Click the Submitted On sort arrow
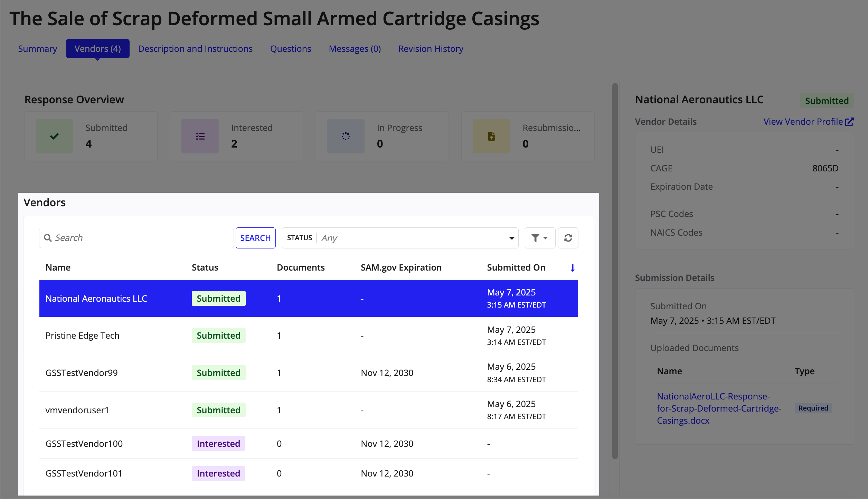The width and height of the screenshot is (868, 499). [x=573, y=268]
